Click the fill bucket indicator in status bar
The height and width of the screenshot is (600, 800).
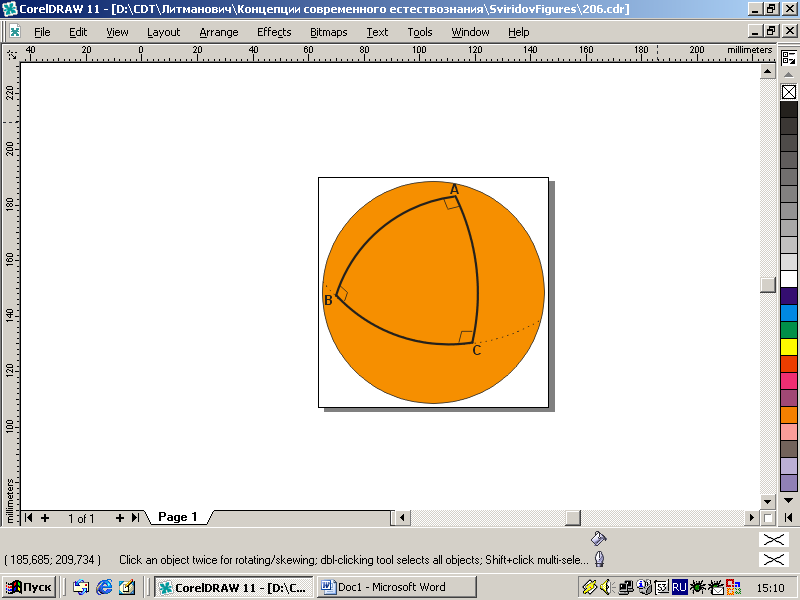(599, 539)
